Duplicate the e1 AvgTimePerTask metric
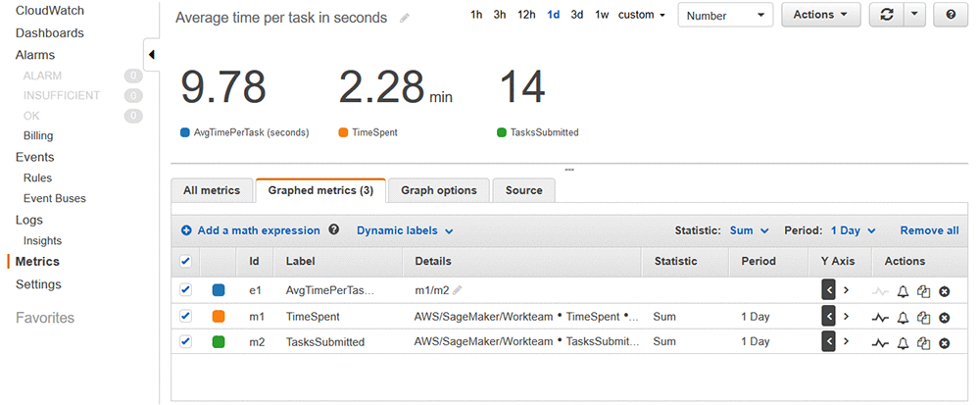This screenshot has height=405, width=980. [x=923, y=291]
